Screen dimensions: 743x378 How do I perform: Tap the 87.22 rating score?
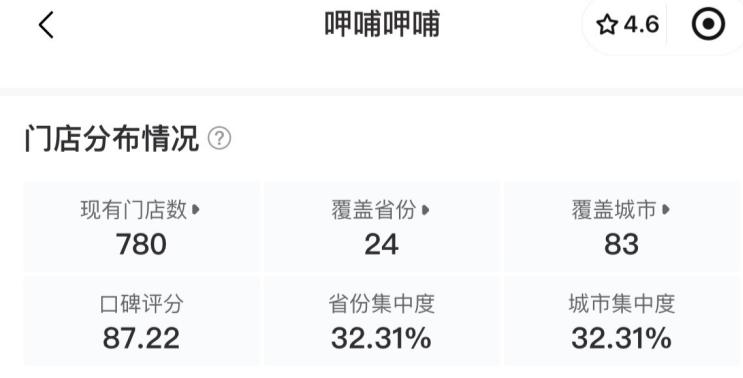click(141, 338)
